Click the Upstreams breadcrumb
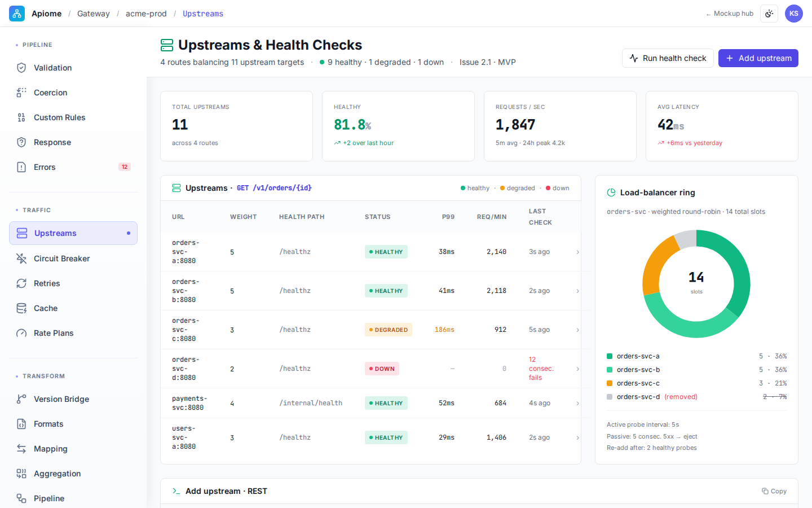This screenshot has height=508, width=812. 203,14
